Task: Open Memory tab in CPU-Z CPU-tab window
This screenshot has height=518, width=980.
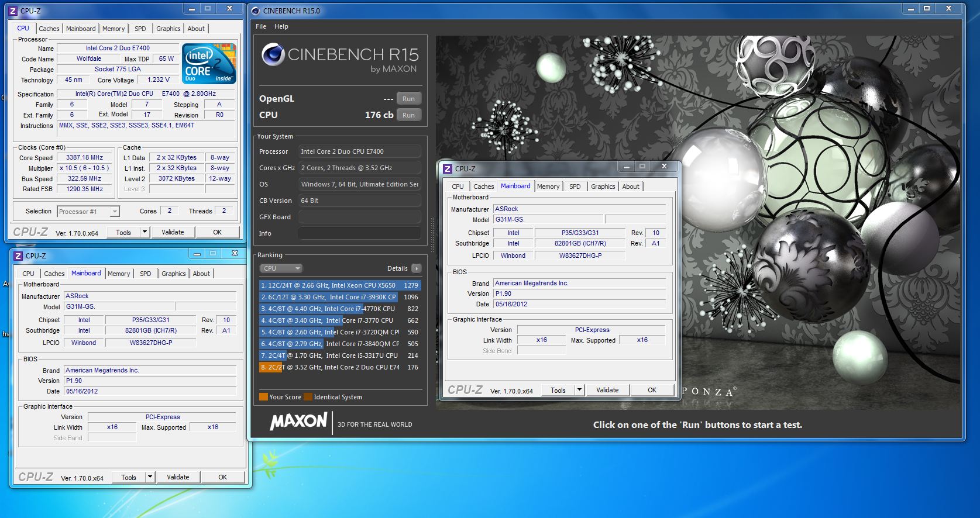Action: click(114, 29)
